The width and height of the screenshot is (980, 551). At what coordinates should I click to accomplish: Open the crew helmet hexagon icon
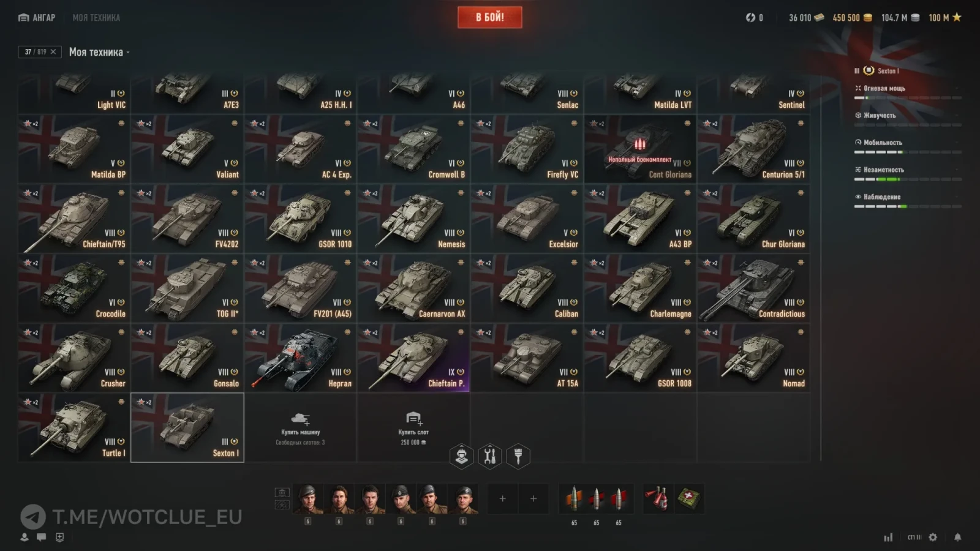pyautogui.click(x=461, y=456)
